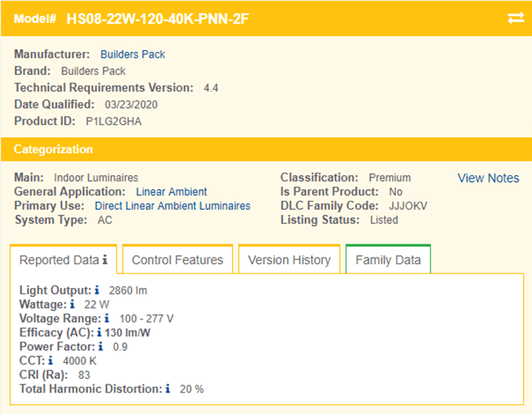The image size is (532, 414).
Task: Click info icon next to Light Output
Action: pos(96,290)
